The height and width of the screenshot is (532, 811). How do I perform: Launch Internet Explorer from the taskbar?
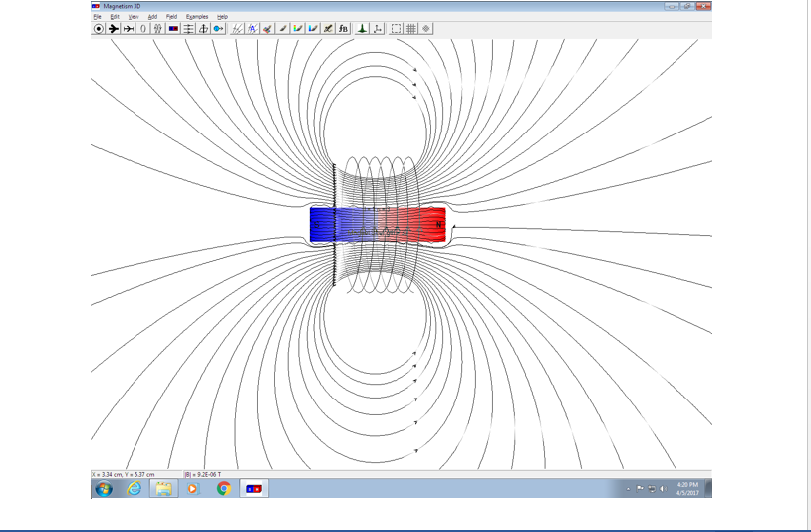(x=134, y=488)
